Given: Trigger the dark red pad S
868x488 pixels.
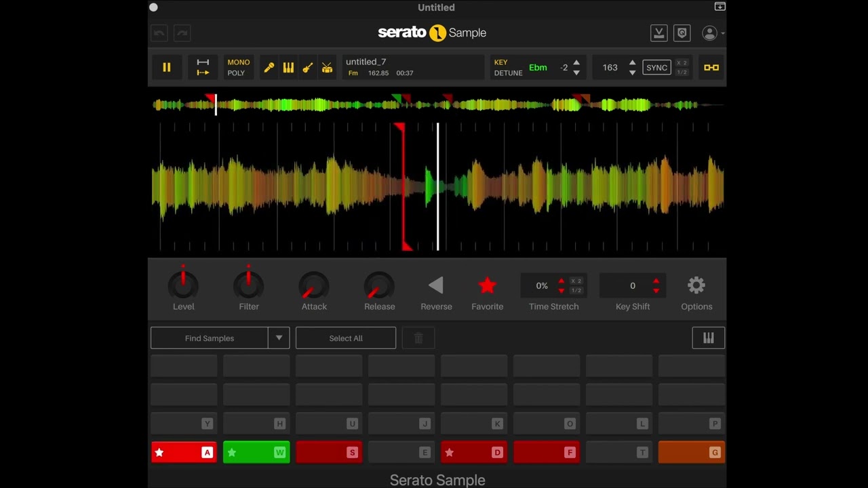Looking at the screenshot, I should [329, 452].
